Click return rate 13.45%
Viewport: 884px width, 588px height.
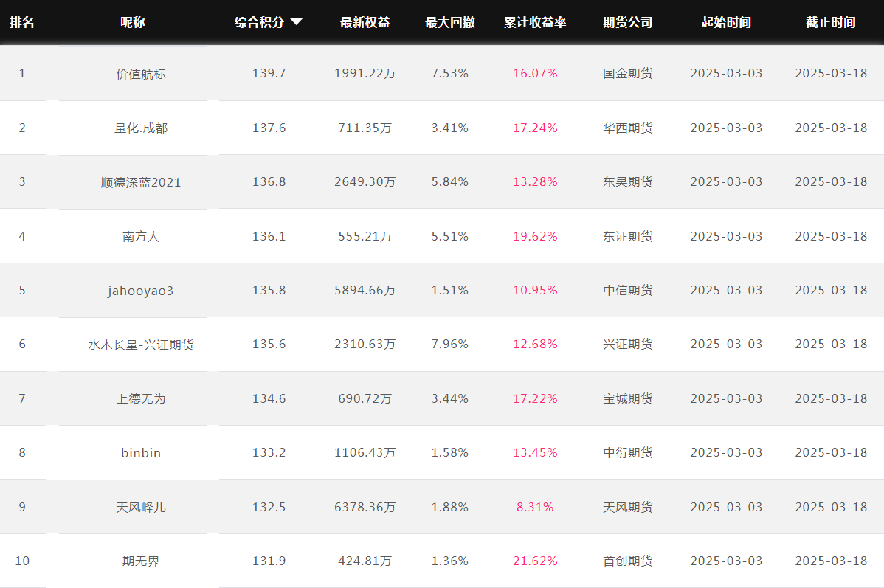(x=535, y=452)
